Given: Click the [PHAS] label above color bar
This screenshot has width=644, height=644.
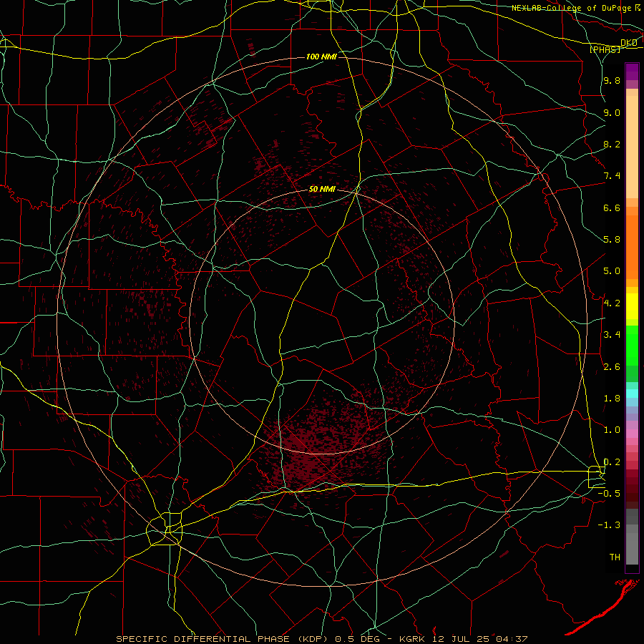Looking at the screenshot, I should tap(605, 49).
